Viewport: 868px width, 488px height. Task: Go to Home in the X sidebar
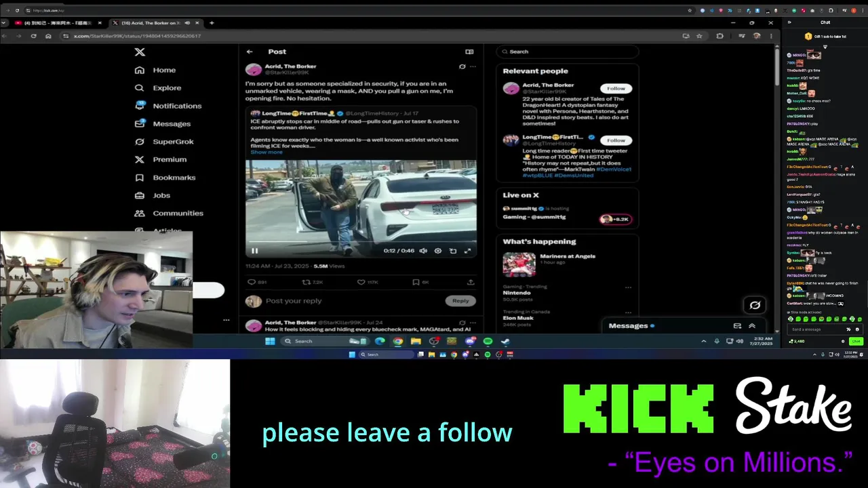tap(155, 70)
